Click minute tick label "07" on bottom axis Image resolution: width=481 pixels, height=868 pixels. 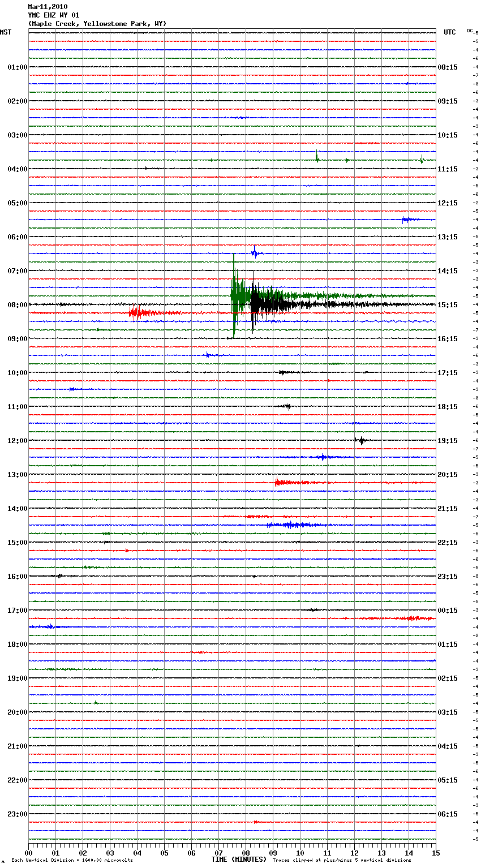coord(218,853)
